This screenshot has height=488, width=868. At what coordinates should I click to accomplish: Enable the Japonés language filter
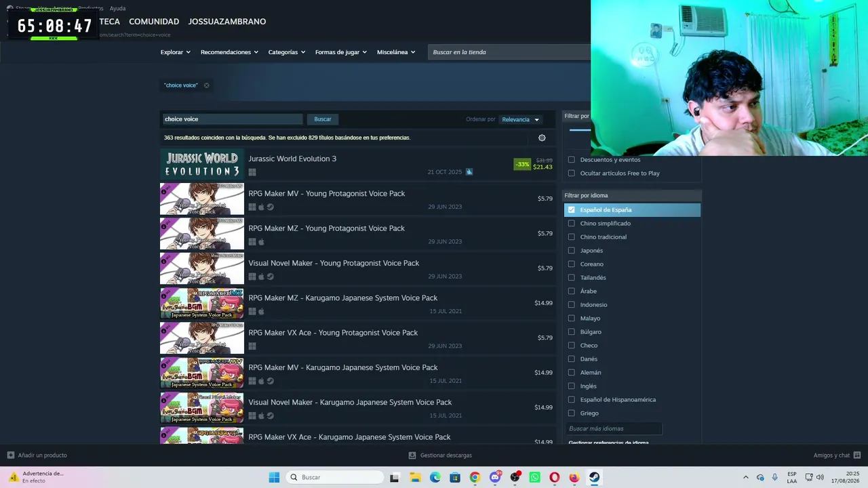[x=571, y=251]
